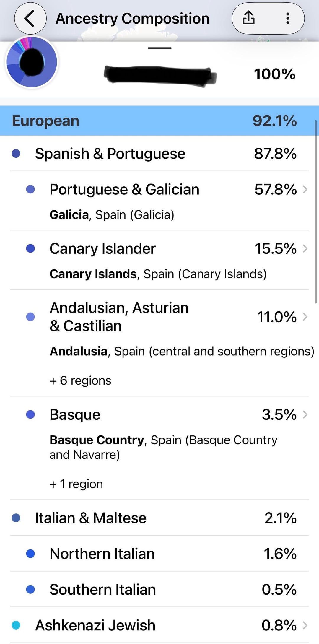Tap the back arrow button
This screenshot has width=319, height=644.
30,18
